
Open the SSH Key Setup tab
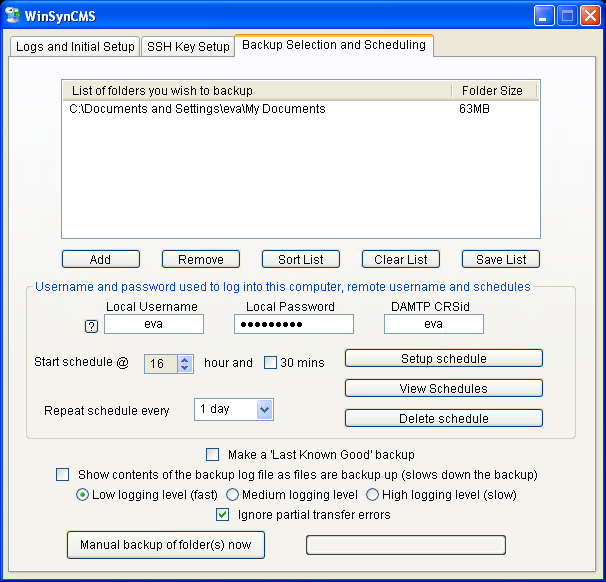pos(187,47)
